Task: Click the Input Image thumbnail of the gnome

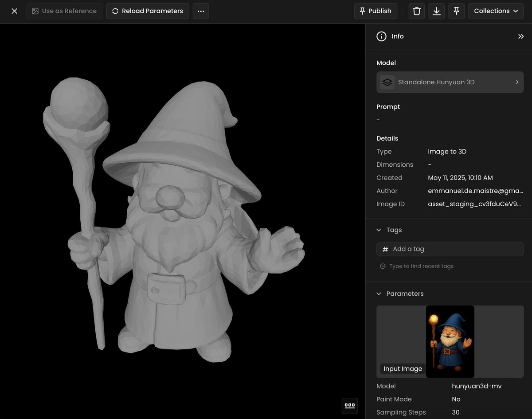Action: click(450, 341)
